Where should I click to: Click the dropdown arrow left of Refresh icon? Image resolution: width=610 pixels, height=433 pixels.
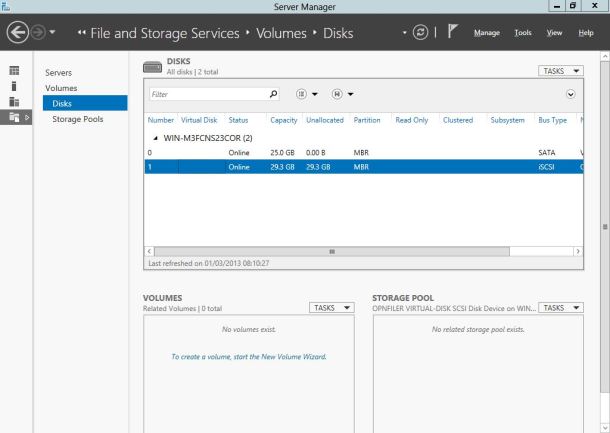coord(405,32)
